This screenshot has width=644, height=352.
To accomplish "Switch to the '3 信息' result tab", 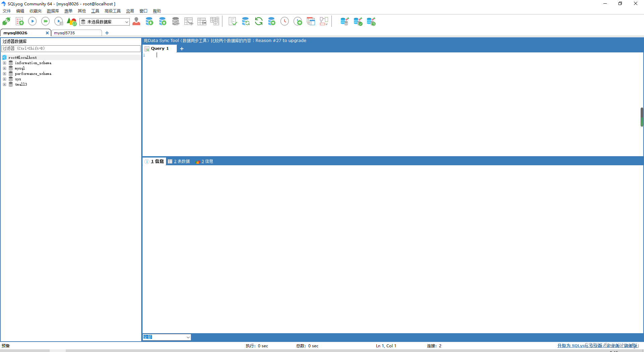I will tap(204, 162).
